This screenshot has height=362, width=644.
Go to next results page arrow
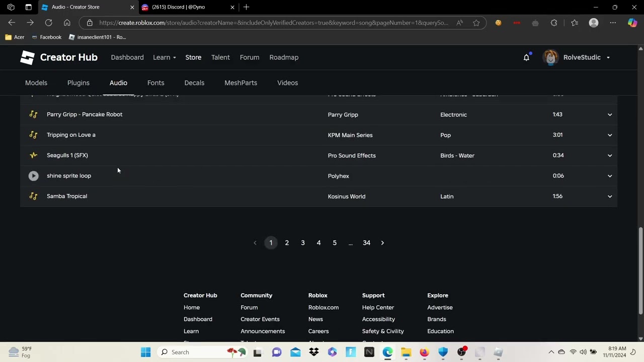coord(382,243)
